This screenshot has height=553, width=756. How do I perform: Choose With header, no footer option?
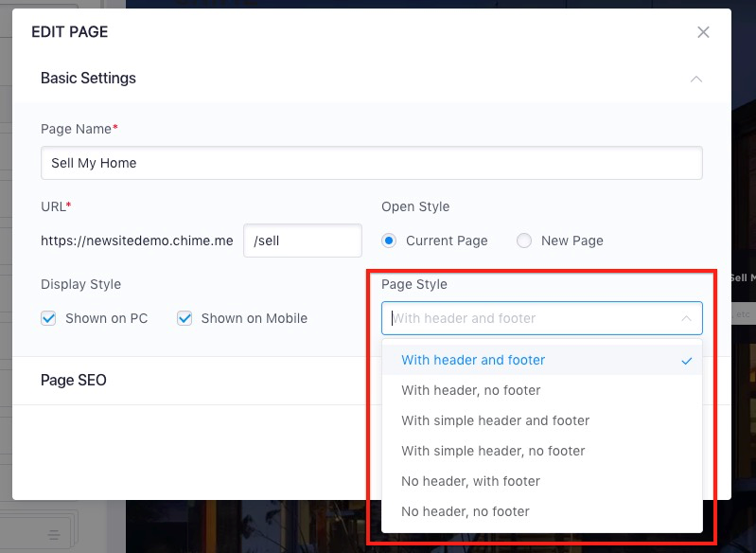click(541, 390)
